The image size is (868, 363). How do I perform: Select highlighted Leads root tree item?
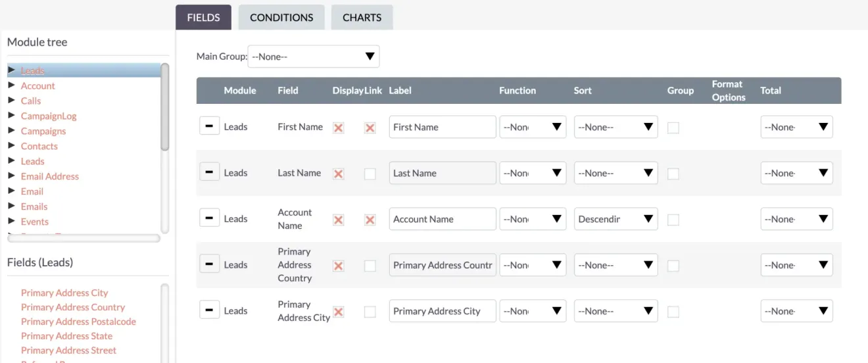coord(33,70)
